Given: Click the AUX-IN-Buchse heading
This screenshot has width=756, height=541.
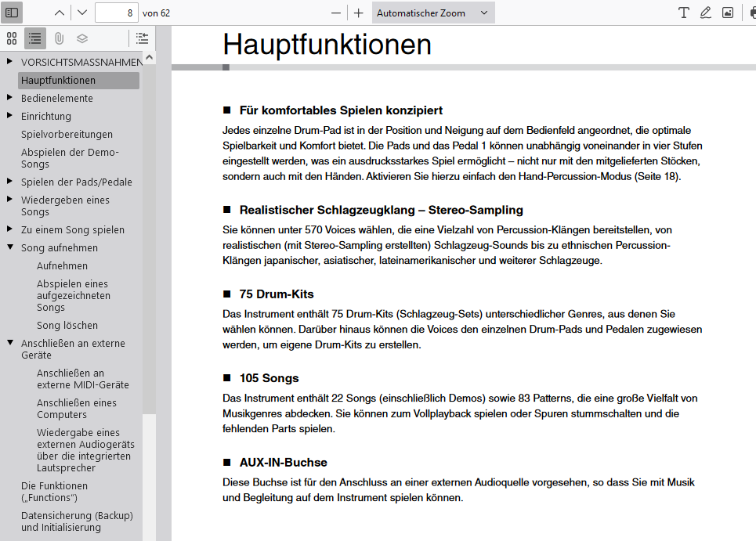Looking at the screenshot, I should pos(283,463).
